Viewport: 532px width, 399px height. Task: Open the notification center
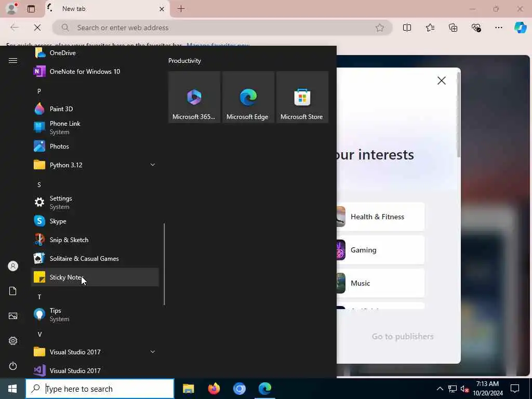pos(515,389)
